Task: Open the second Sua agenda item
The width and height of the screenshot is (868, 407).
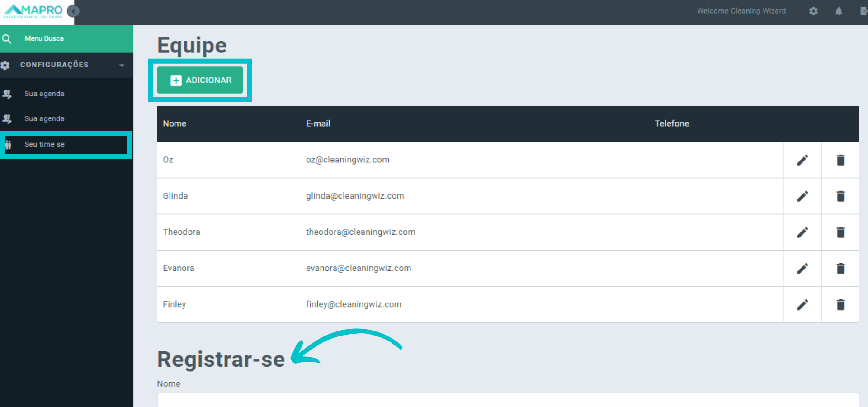Action: point(44,119)
